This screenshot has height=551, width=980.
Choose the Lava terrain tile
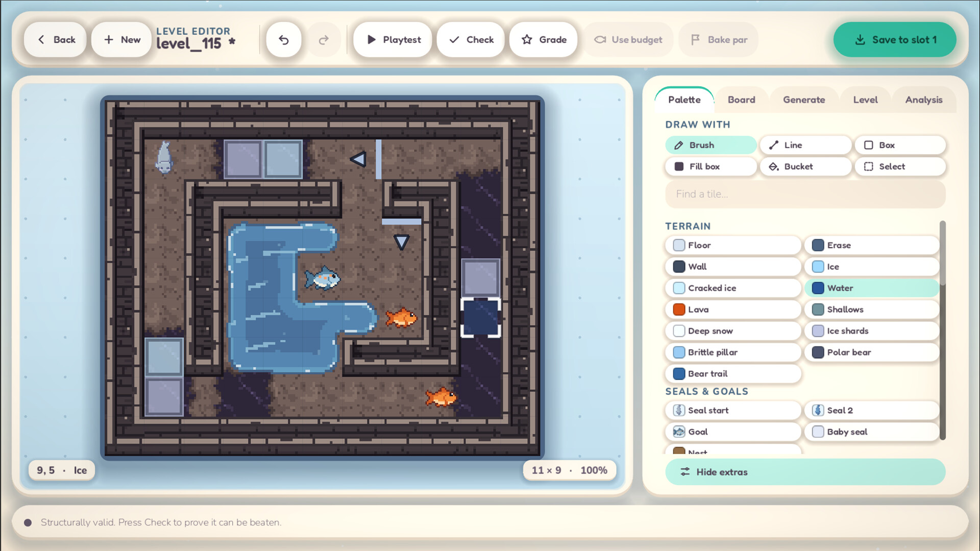pos(733,309)
